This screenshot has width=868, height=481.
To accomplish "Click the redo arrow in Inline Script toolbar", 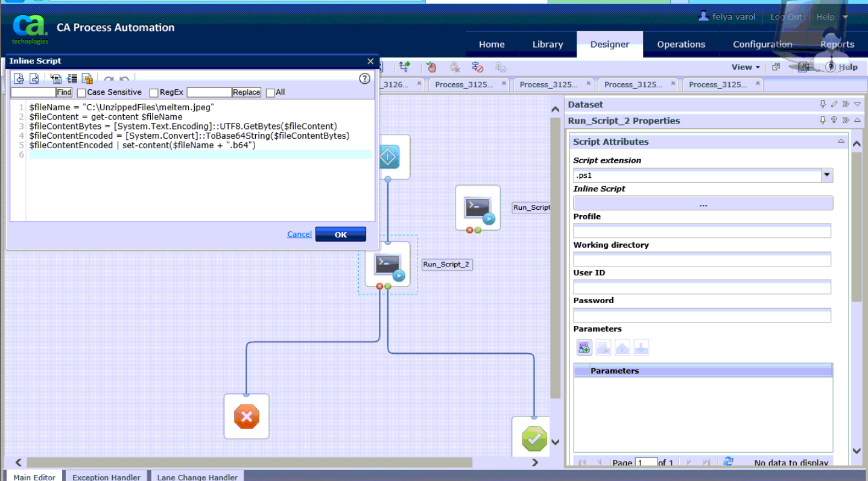I will tap(109, 79).
